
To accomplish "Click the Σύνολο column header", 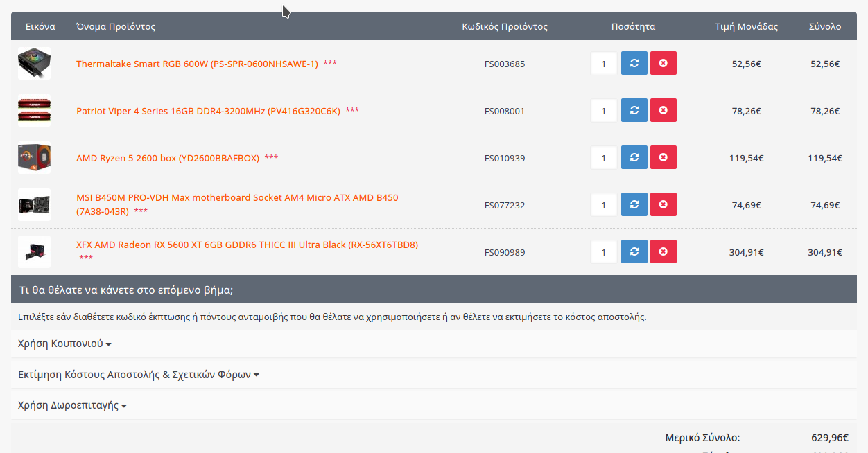I will pyautogui.click(x=825, y=26).
